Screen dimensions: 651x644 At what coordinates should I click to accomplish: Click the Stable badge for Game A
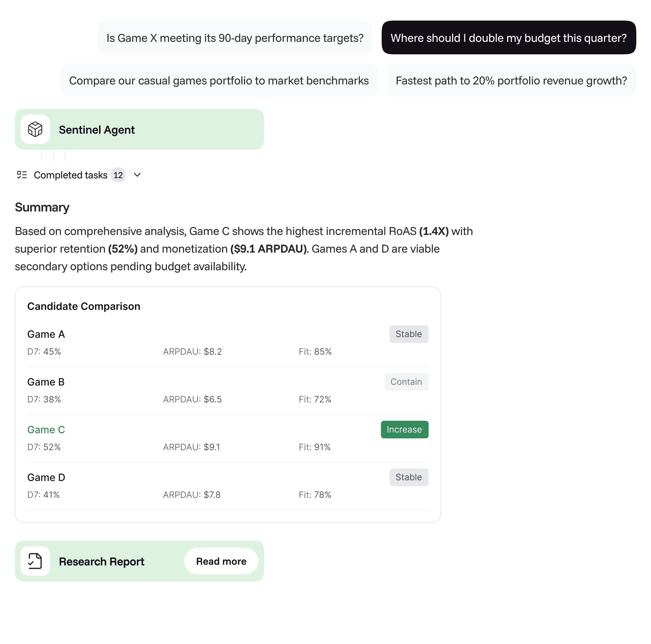[x=409, y=334]
